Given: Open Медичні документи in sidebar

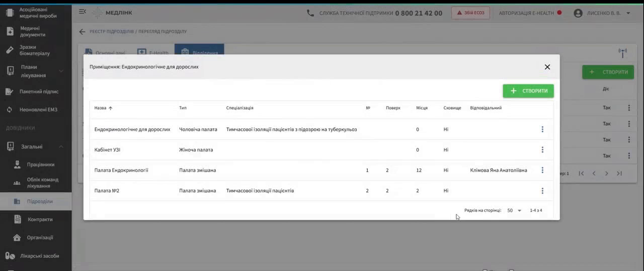Looking at the screenshot, I should tap(36, 32).
